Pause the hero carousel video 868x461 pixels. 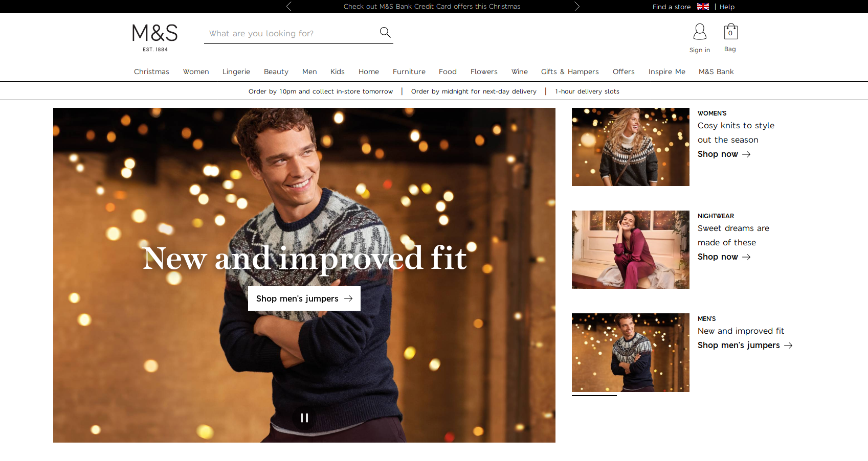click(304, 418)
